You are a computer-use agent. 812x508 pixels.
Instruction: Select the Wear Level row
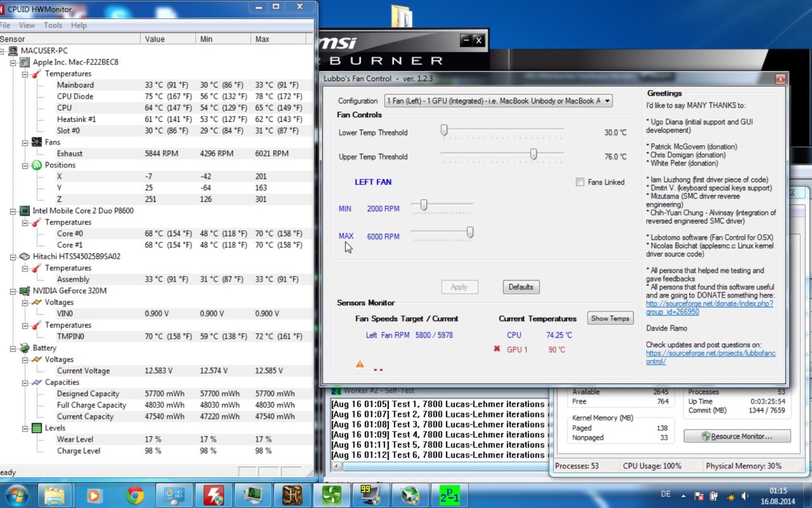tap(157, 439)
